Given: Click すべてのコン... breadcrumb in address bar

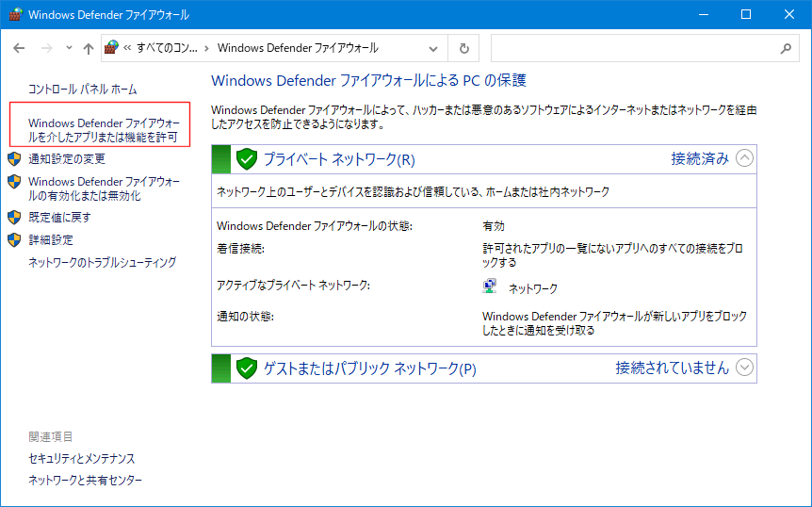Looking at the screenshot, I should [167, 48].
